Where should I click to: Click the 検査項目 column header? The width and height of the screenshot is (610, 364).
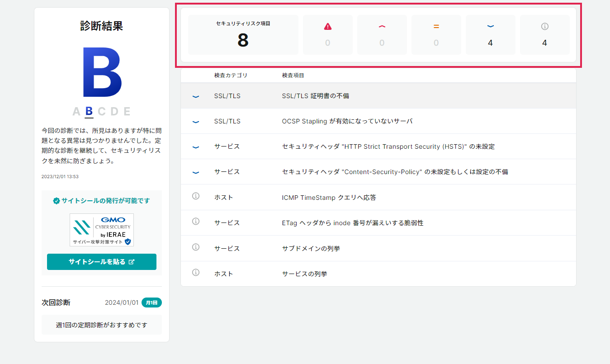tap(293, 76)
